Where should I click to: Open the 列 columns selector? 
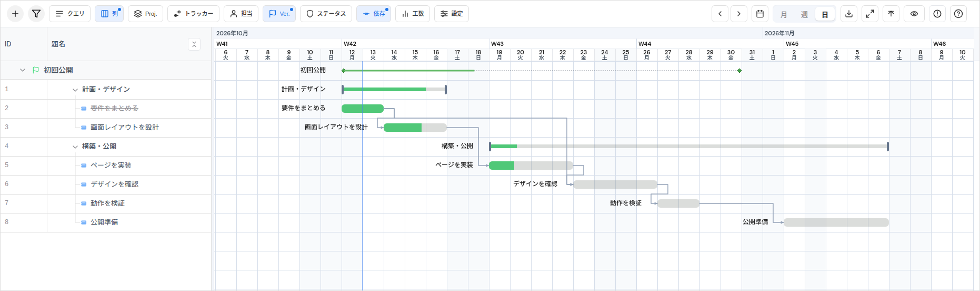pyautogui.click(x=109, y=14)
